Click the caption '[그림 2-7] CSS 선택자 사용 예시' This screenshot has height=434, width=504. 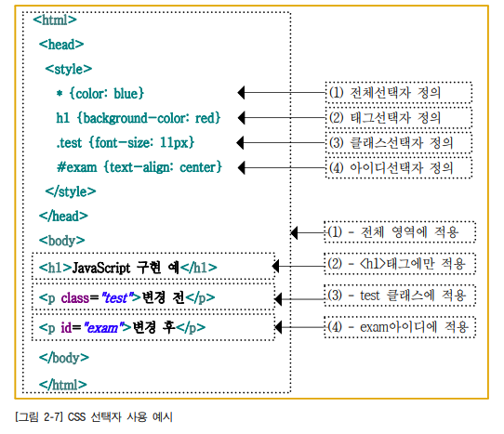click(94, 417)
